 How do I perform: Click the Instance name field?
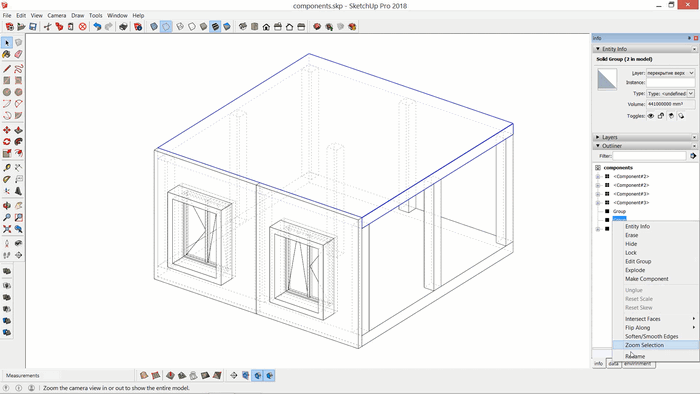point(671,83)
